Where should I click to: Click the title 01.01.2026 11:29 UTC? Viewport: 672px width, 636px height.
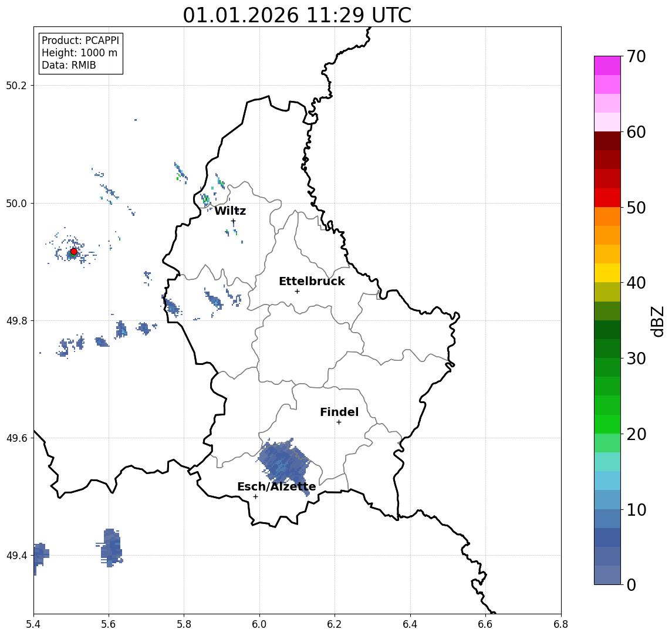(x=297, y=15)
